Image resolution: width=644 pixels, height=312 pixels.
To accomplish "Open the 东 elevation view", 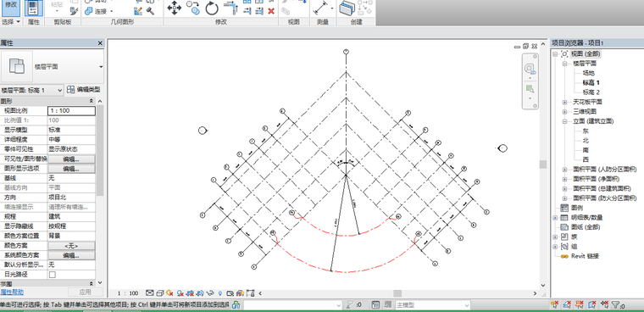I will [x=586, y=131].
